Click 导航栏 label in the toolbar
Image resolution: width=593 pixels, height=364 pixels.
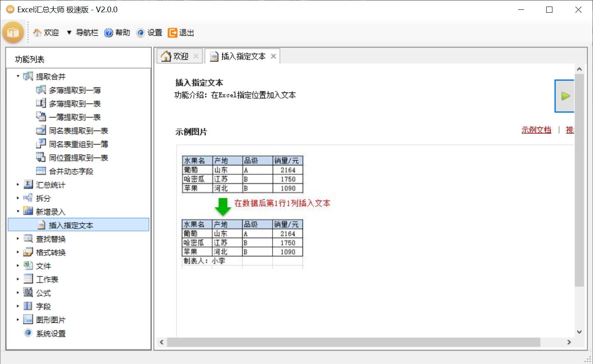tap(87, 33)
